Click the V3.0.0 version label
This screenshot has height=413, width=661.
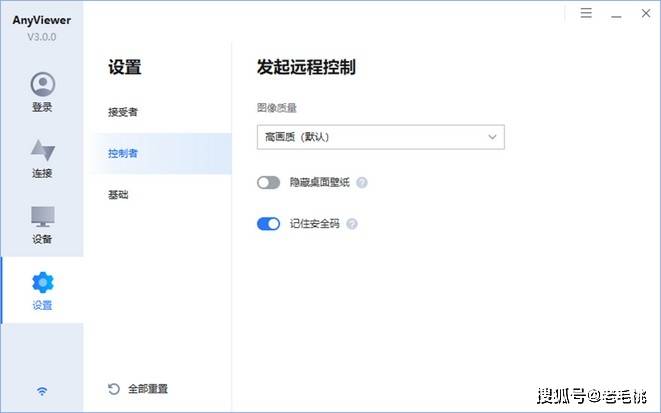pyautogui.click(x=42, y=37)
